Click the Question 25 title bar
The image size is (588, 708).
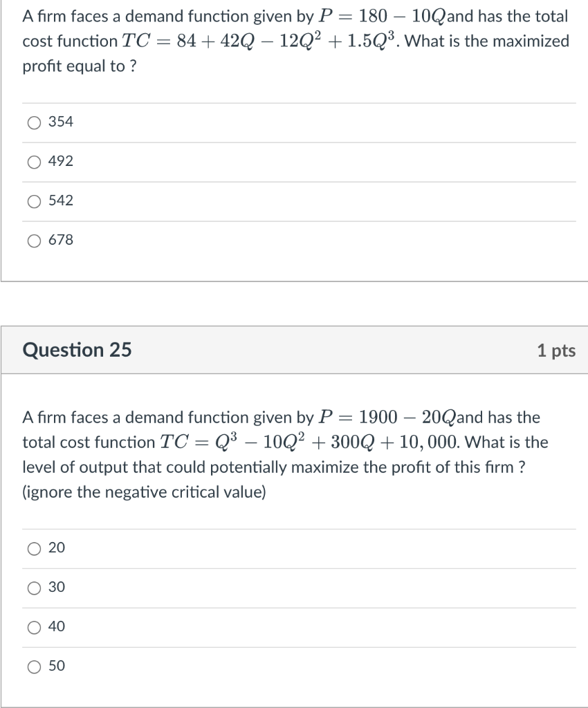tap(294, 350)
